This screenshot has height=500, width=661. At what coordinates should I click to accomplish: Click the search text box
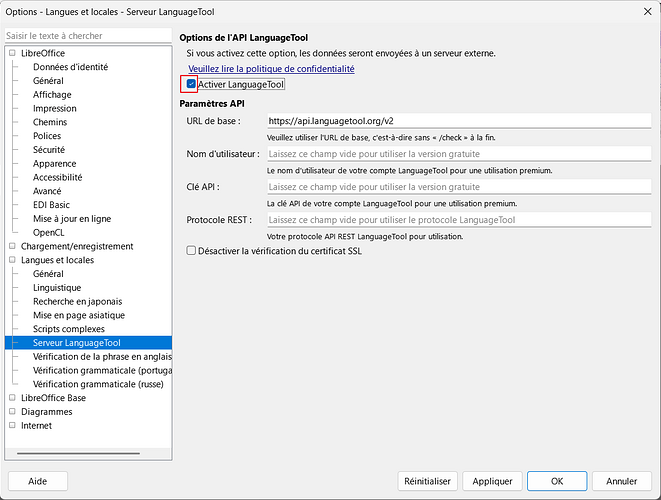tap(88, 35)
